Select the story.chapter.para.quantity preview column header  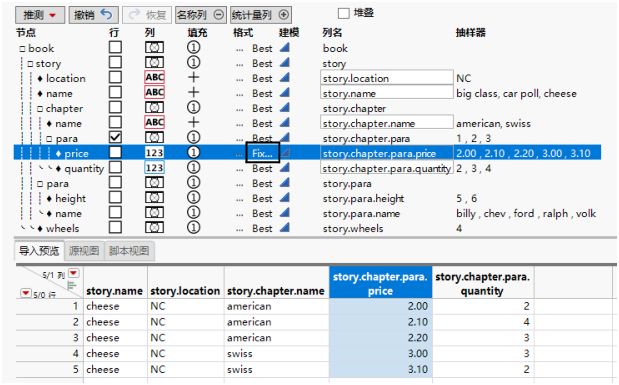click(x=483, y=282)
